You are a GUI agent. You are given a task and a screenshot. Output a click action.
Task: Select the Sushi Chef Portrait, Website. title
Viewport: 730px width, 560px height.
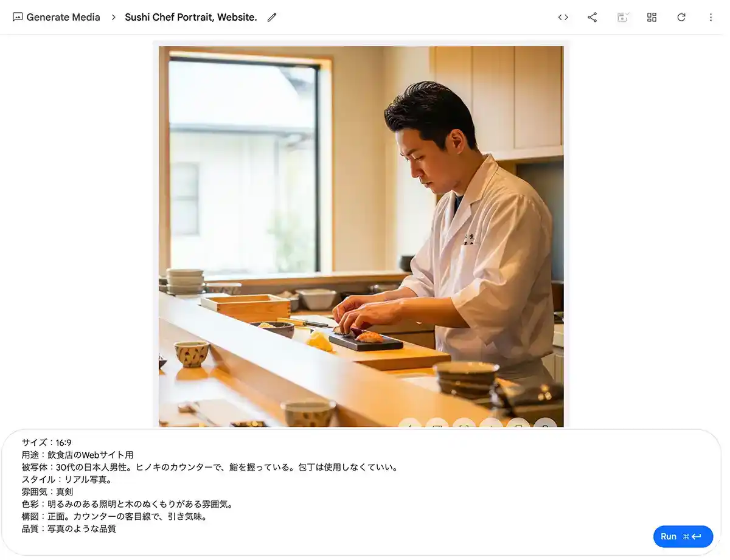191,17
